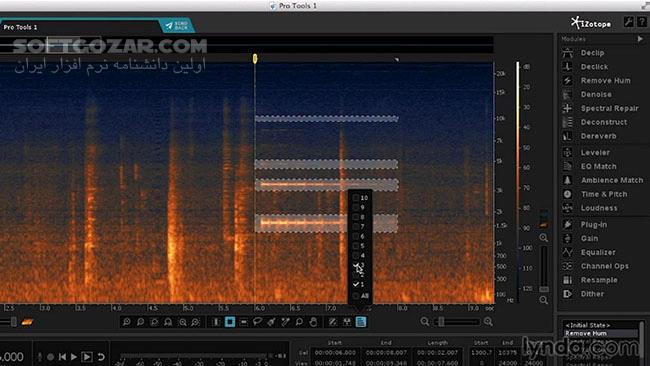Click the record button
This screenshot has height=366, width=650.
[x=50, y=357]
